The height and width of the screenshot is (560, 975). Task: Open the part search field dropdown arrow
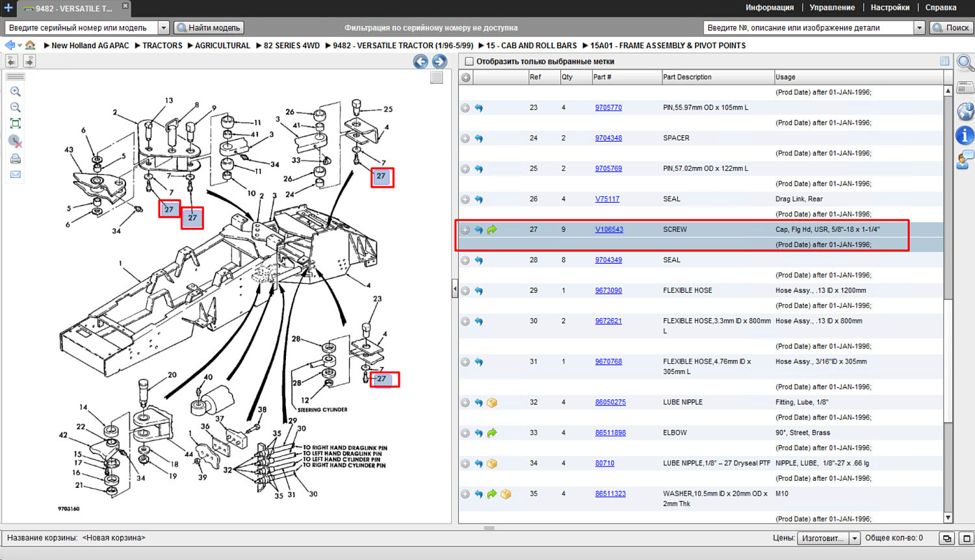tap(919, 28)
